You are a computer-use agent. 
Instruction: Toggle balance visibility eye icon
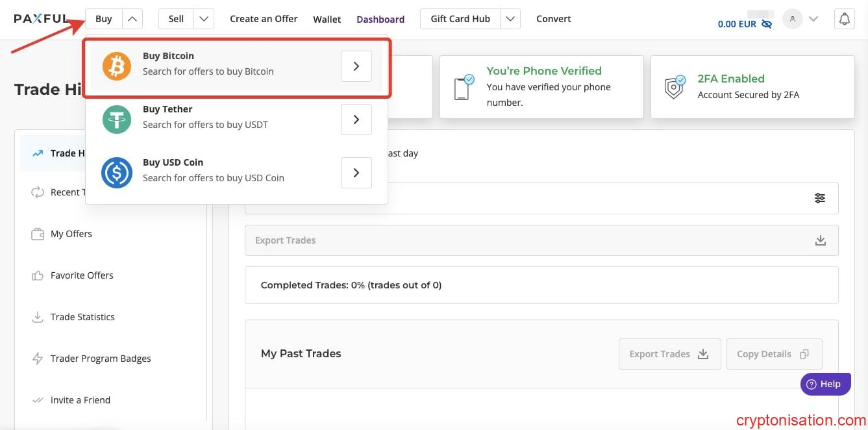[767, 24]
